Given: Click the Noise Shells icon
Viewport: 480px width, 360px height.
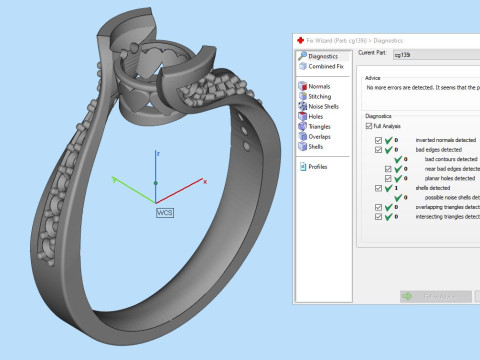Looking at the screenshot, I should point(303,106).
